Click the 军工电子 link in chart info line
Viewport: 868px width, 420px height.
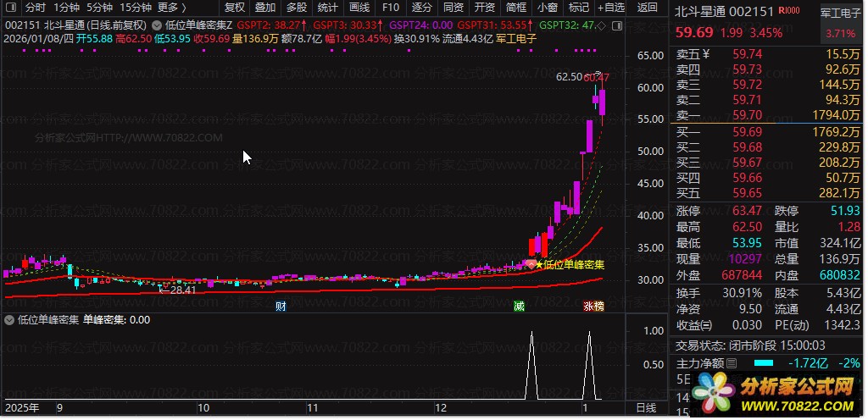pyautogui.click(x=516, y=38)
